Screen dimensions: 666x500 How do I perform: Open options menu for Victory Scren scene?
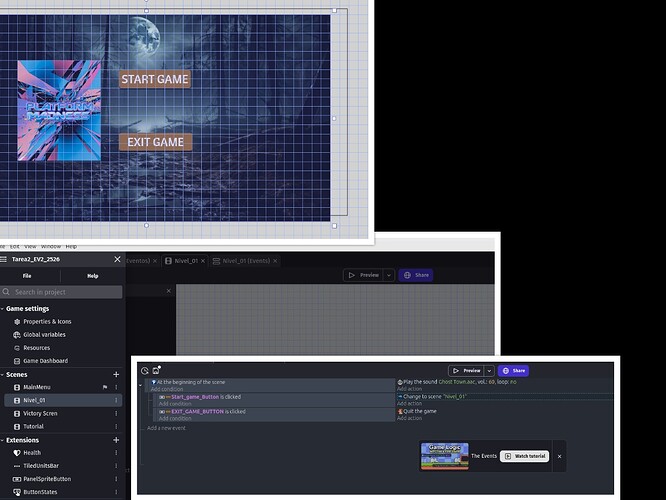coord(117,413)
